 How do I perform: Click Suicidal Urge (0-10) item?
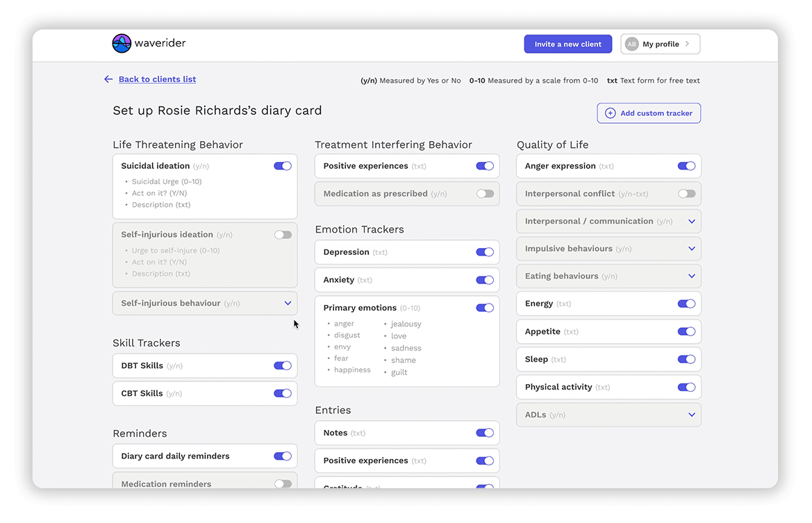pos(167,181)
